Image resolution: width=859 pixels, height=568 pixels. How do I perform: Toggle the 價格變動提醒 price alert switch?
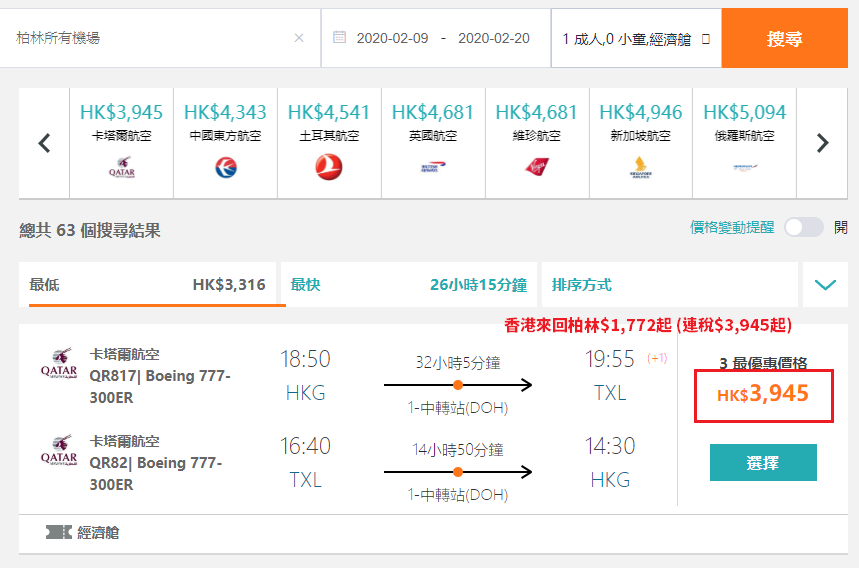point(804,227)
